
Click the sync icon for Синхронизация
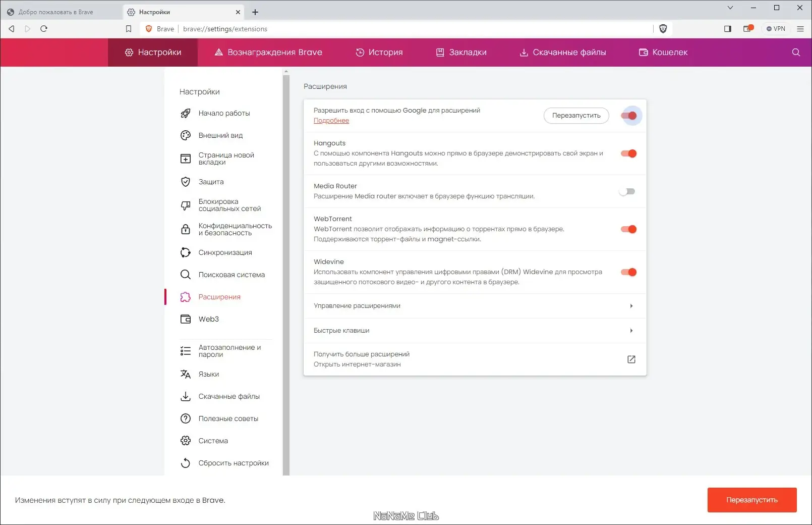186,252
